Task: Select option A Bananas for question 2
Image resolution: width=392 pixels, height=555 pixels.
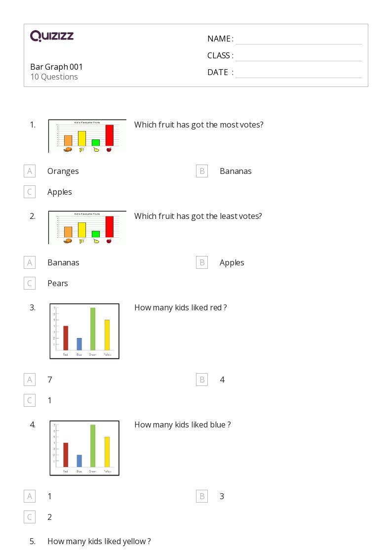Action: [x=30, y=262]
